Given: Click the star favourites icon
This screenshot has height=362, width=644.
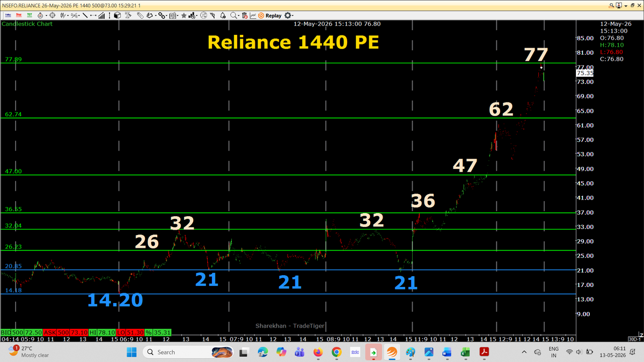Looking at the screenshot, I should 184,16.
